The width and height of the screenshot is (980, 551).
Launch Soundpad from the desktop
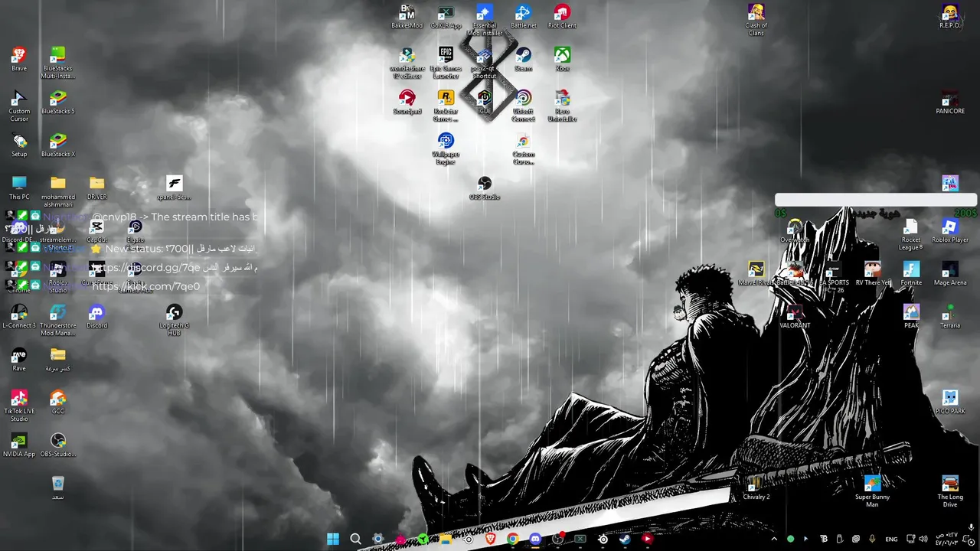(407, 102)
